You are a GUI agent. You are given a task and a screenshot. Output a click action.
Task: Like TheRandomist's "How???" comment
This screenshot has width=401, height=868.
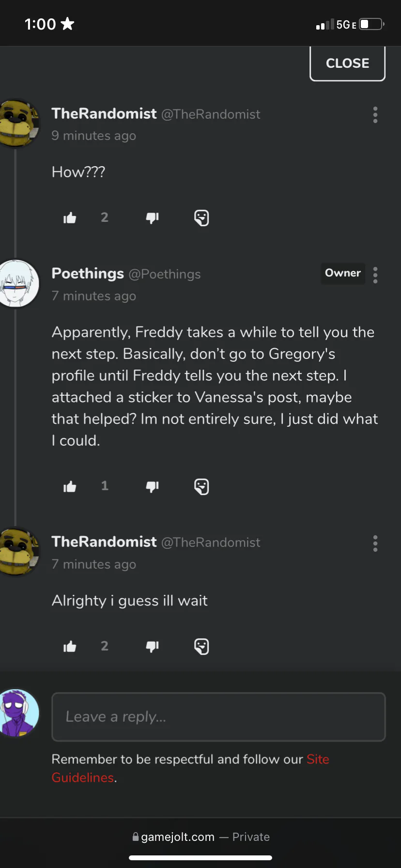pos(70,218)
